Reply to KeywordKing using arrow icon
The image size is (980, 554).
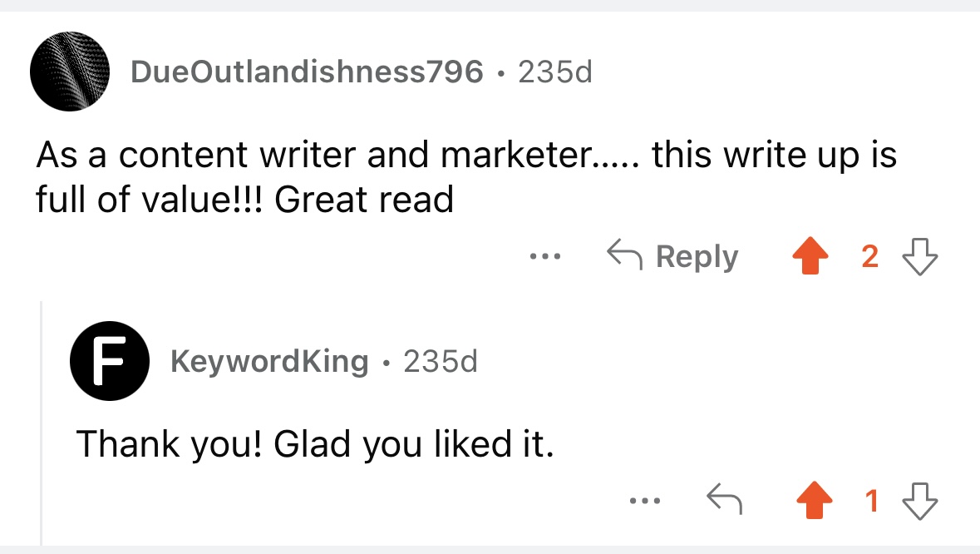724,499
